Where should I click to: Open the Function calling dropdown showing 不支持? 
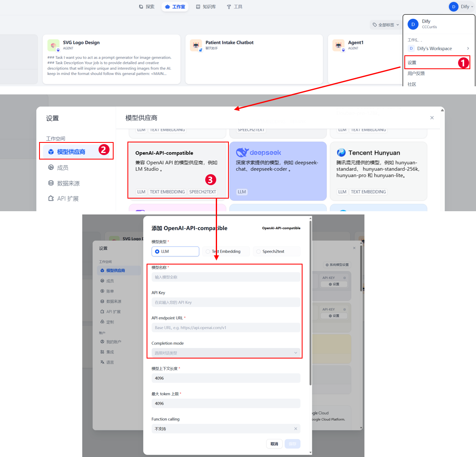(x=226, y=429)
